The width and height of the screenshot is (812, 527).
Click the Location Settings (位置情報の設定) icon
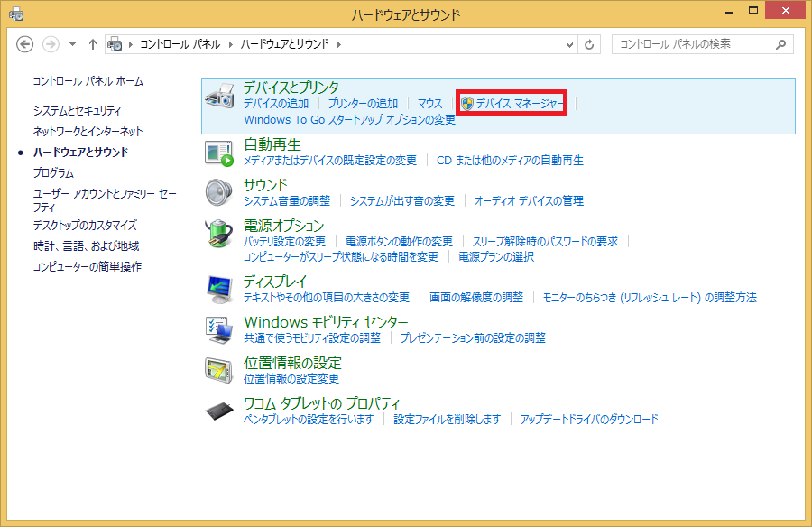tap(219, 370)
